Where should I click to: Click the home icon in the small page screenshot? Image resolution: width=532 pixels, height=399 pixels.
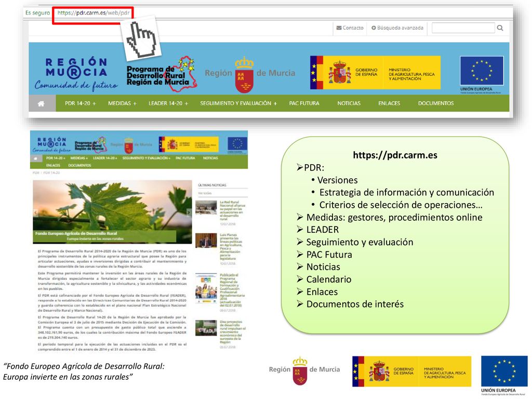36,158
